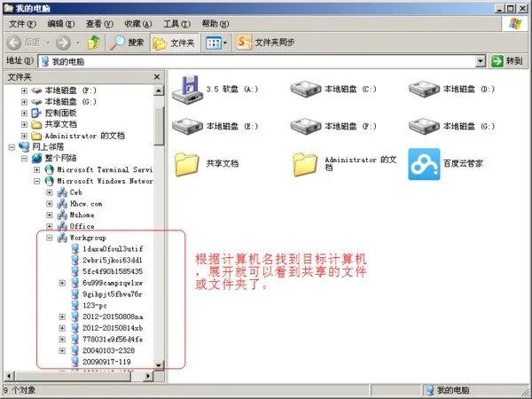Expand computer 2012-20150808na
The width and height of the screenshot is (532, 399).
pos(62,317)
